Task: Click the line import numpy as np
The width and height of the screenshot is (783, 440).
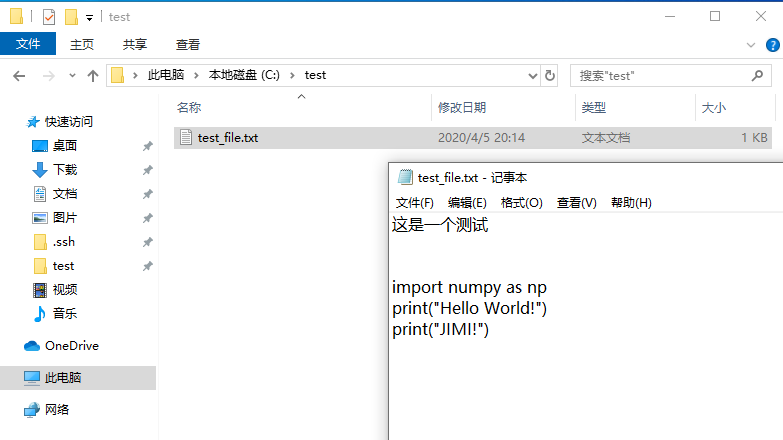Action: (469, 288)
